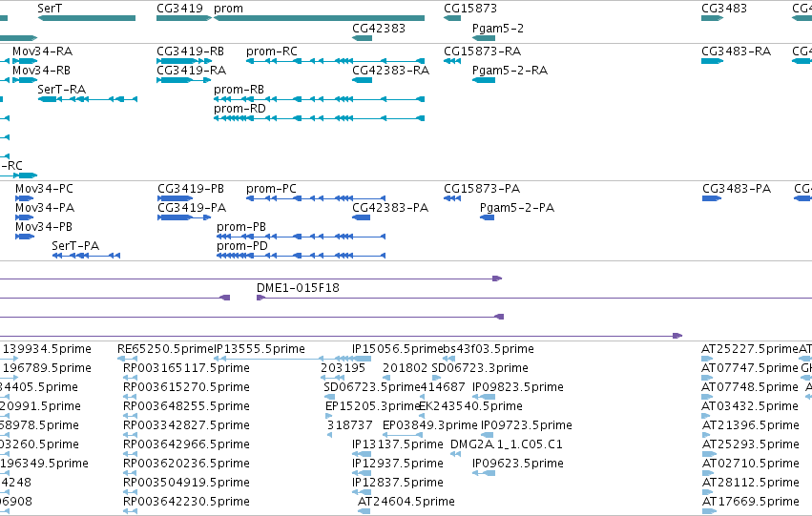Click the IP12937.5prime EST label
This screenshot has width=812, height=516.
pos(398,464)
